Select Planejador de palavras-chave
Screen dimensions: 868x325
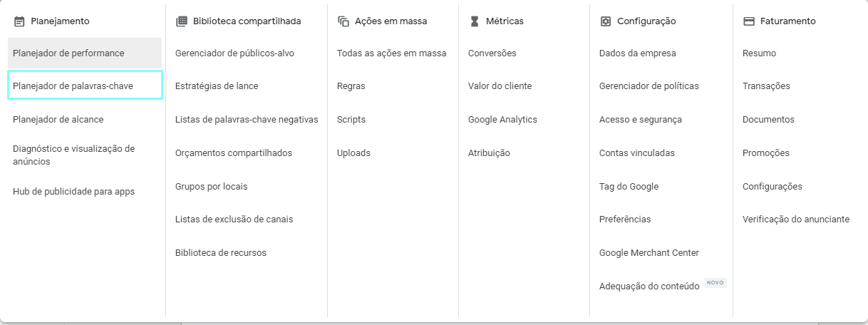pos(73,86)
